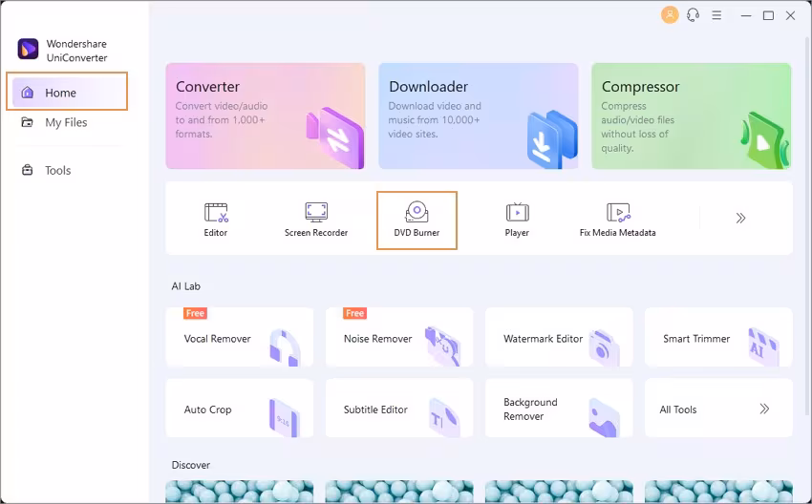The width and height of the screenshot is (812, 504).
Task: Close the UniConverter window
Action: [x=790, y=15]
